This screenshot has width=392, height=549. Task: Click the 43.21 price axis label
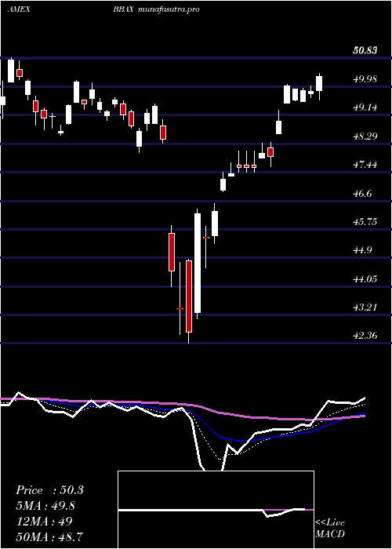click(x=365, y=307)
